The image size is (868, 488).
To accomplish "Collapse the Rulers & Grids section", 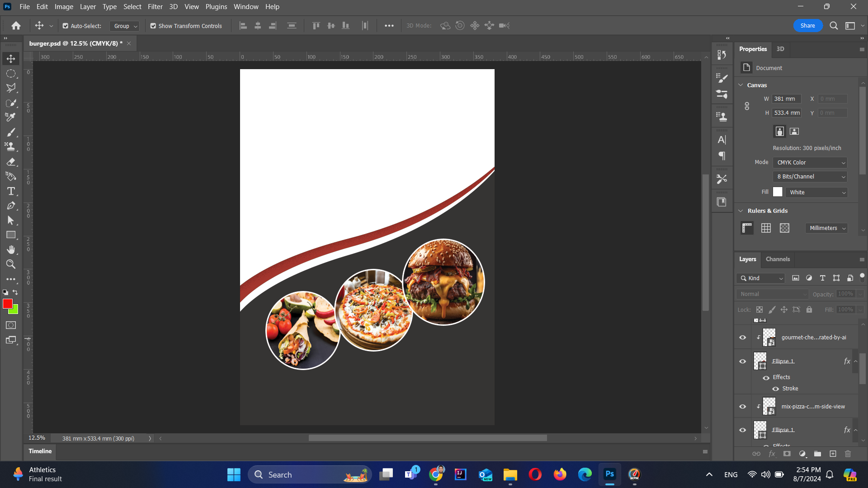I will click(x=741, y=211).
